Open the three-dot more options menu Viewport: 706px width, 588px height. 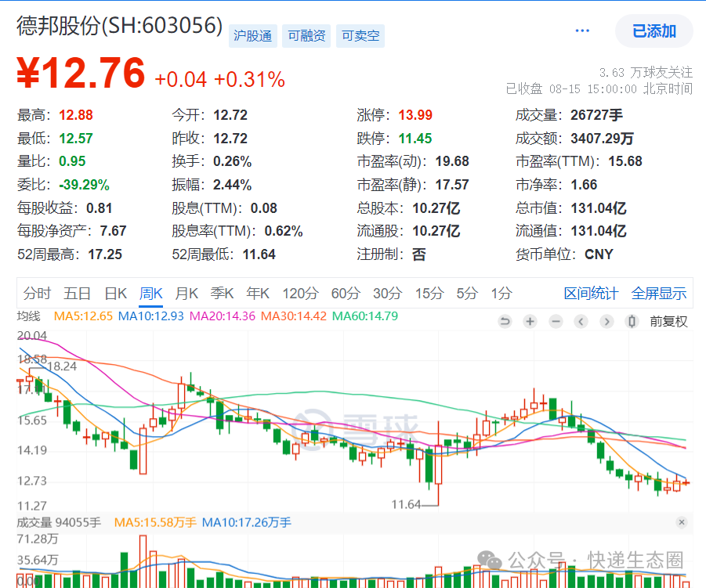coord(582,31)
